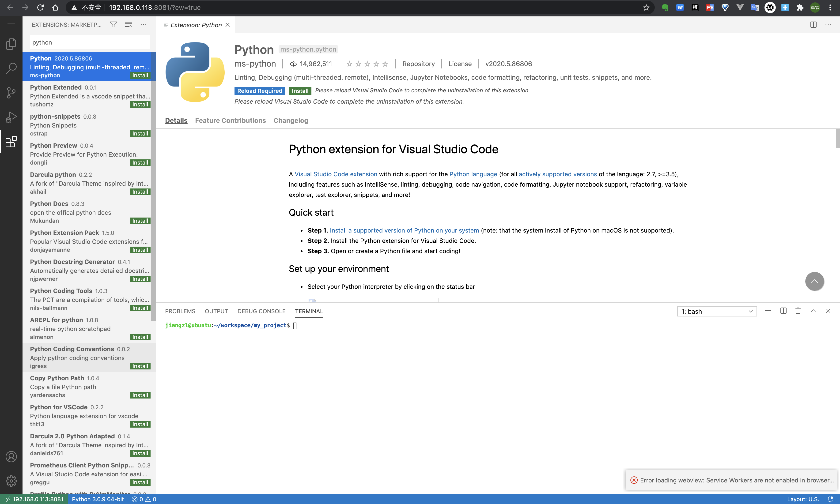Screen dimensions: 840x504
Task: Click the errors and warnings status indicator
Action: click(144, 499)
